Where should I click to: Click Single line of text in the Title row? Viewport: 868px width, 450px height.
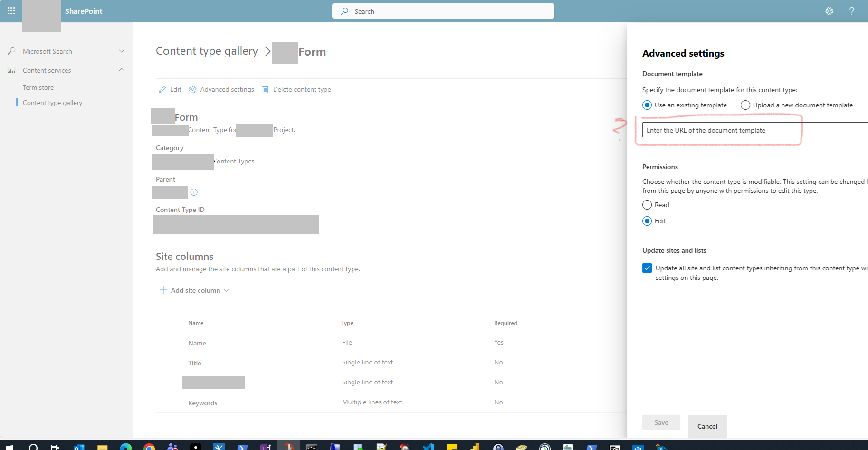367,362
